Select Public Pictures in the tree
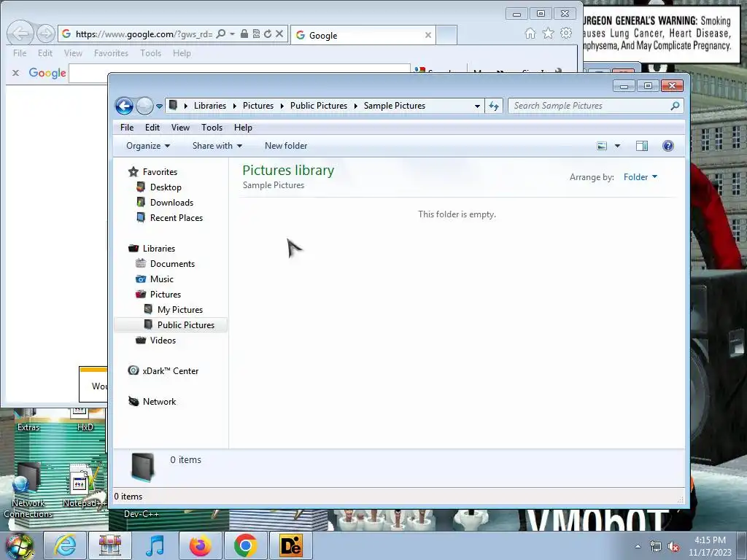 point(186,324)
